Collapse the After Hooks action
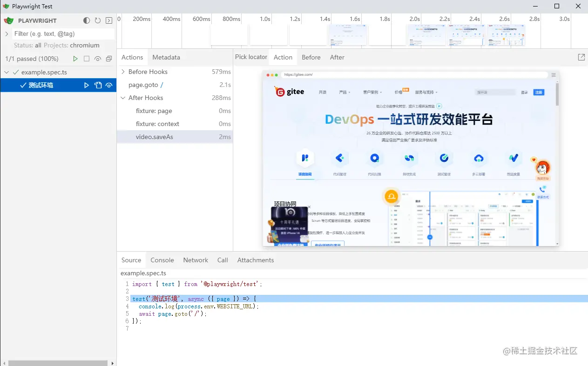 point(123,98)
